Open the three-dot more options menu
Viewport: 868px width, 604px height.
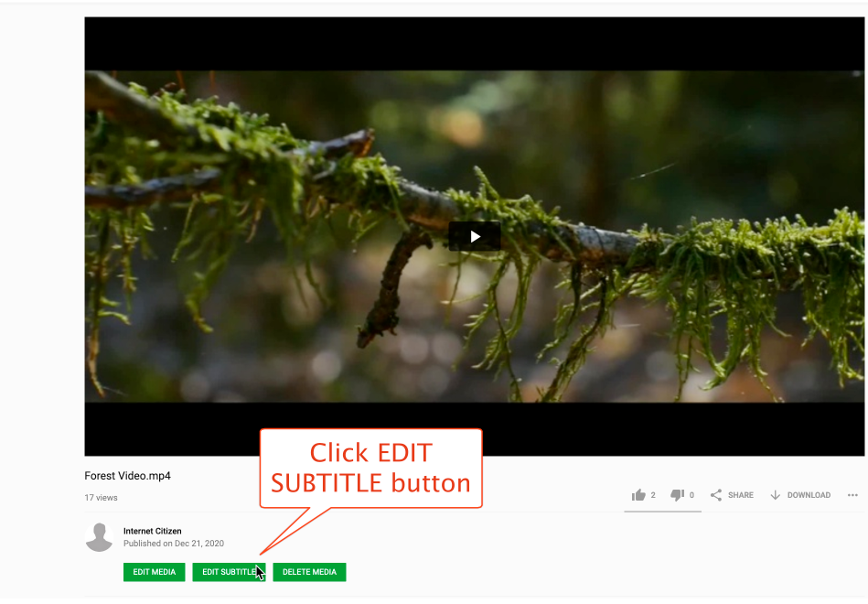852,495
